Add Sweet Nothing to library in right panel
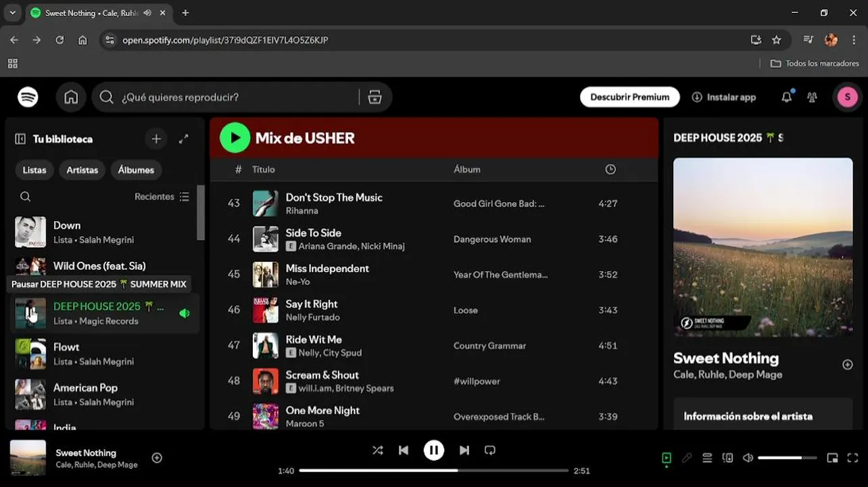The image size is (868, 487). click(847, 365)
